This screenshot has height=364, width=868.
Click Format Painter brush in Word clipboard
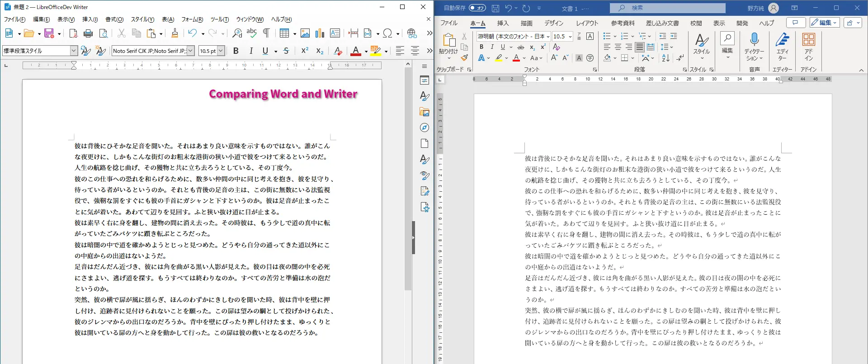(464, 57)
